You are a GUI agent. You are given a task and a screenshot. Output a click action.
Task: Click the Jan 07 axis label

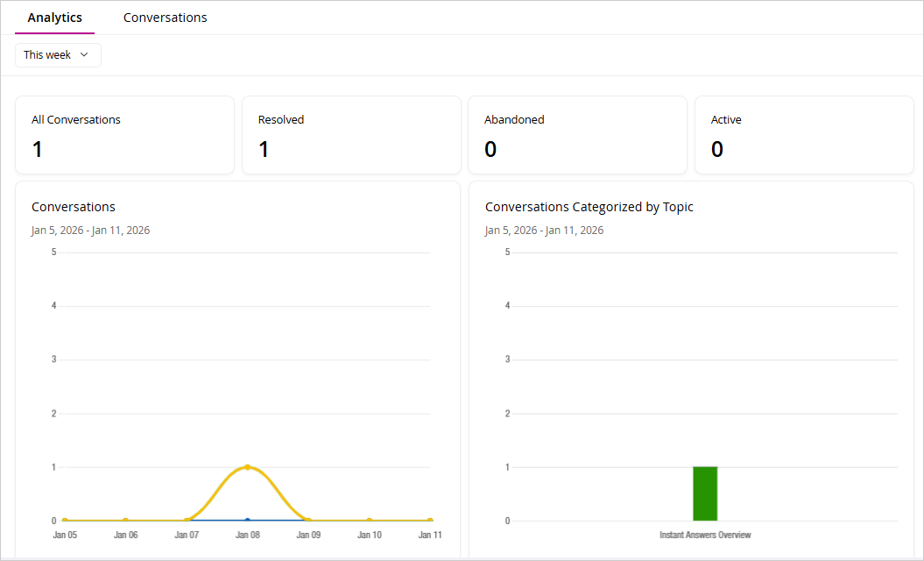tap(187, 535)
